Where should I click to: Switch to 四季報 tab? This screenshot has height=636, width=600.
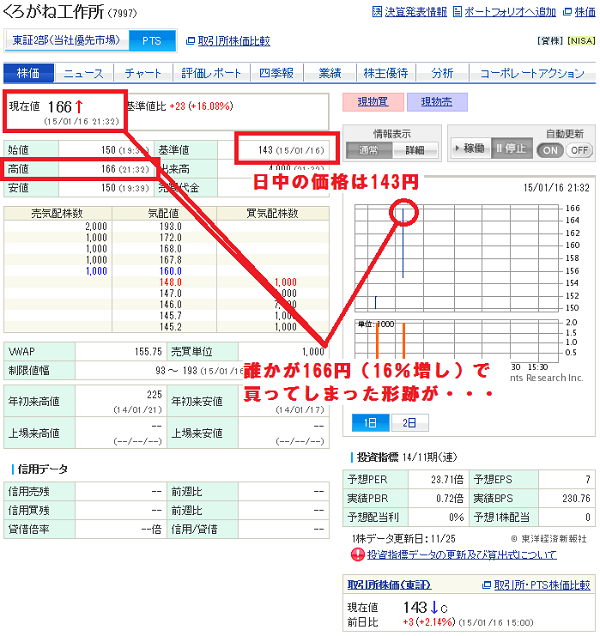277,73
